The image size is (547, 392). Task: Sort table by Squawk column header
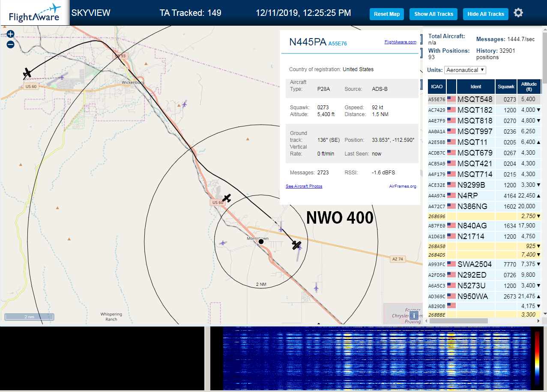tap(506, 87)
